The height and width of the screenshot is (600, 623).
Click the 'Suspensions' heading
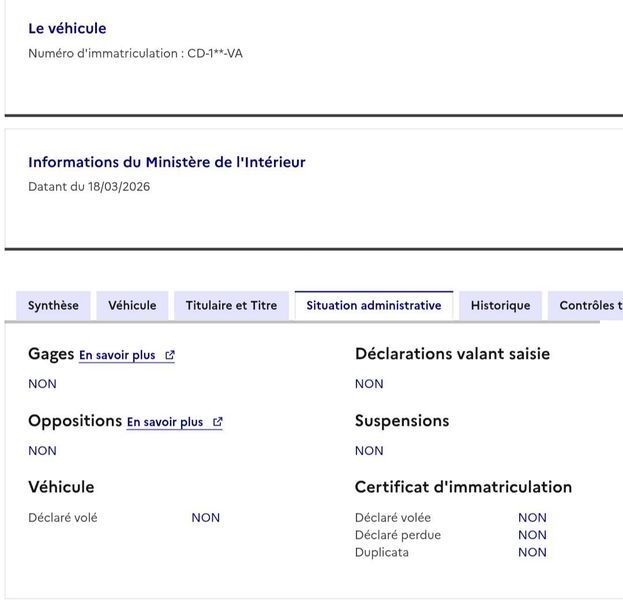(x=402, y=421)
